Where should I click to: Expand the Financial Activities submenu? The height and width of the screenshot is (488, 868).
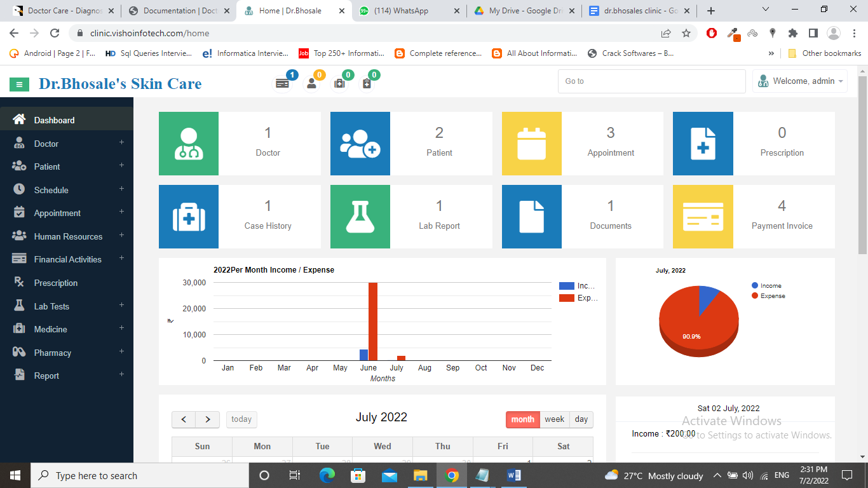tap(67, 259)
